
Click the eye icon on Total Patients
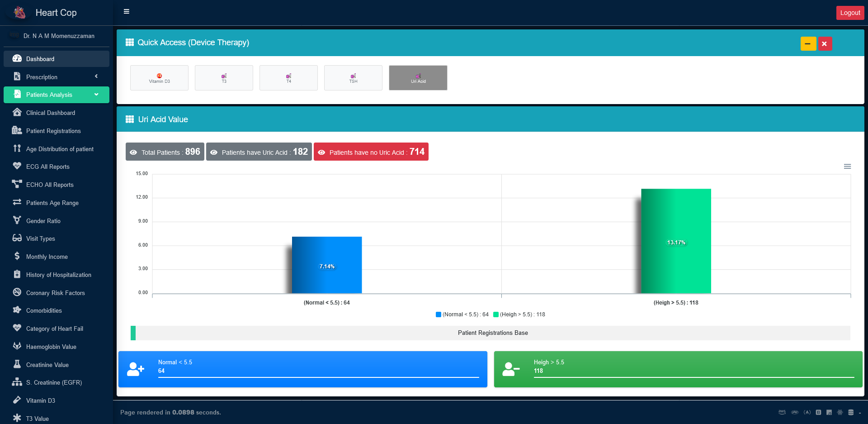coord(133,152)
